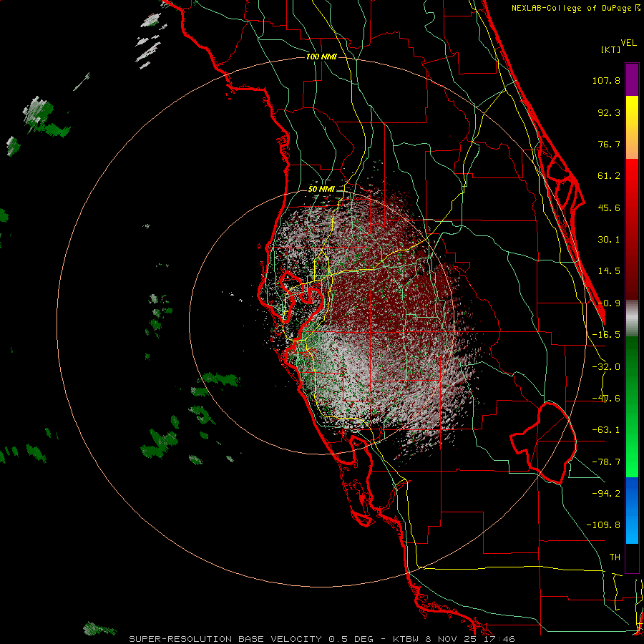This screenshot has height=644, width=644.
Task: Click the -16.5 velocity scale value
Action: [x=606, y=335]
